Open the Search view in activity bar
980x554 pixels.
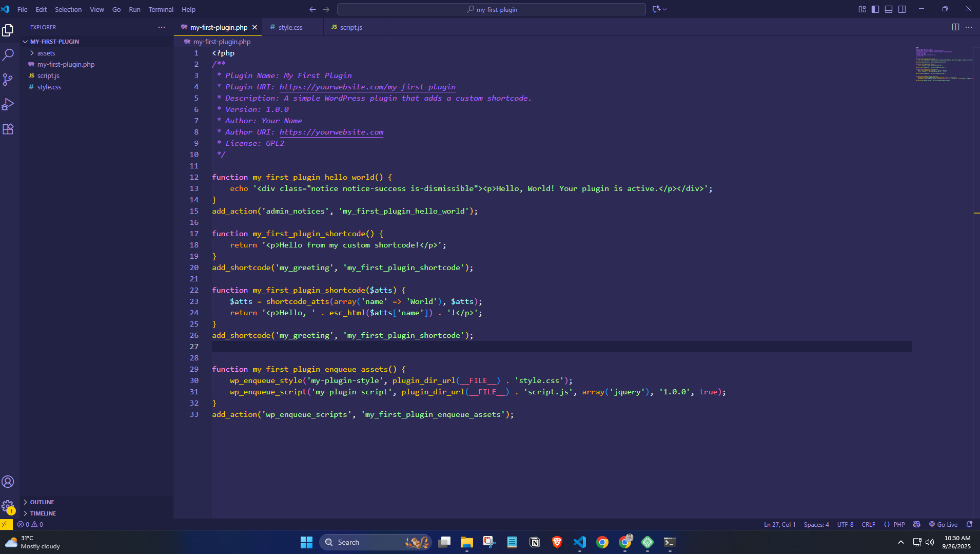[x=8, y=54]
